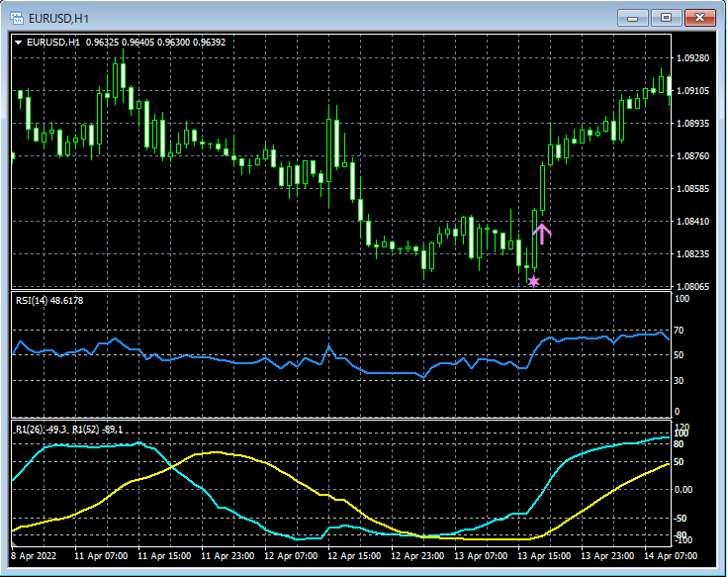Click the 8 Apr 2022 date label

(x=36, y=556)
